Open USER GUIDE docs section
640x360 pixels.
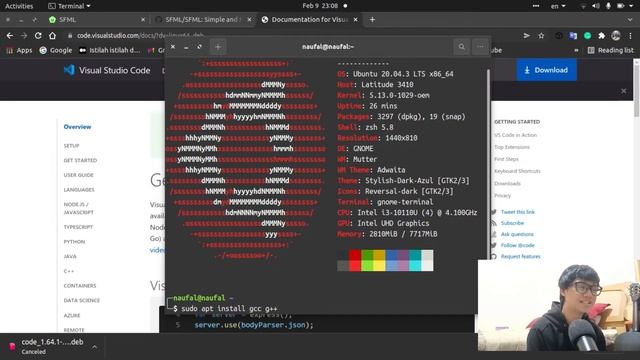pyautogui.click(x=79, y=175)
